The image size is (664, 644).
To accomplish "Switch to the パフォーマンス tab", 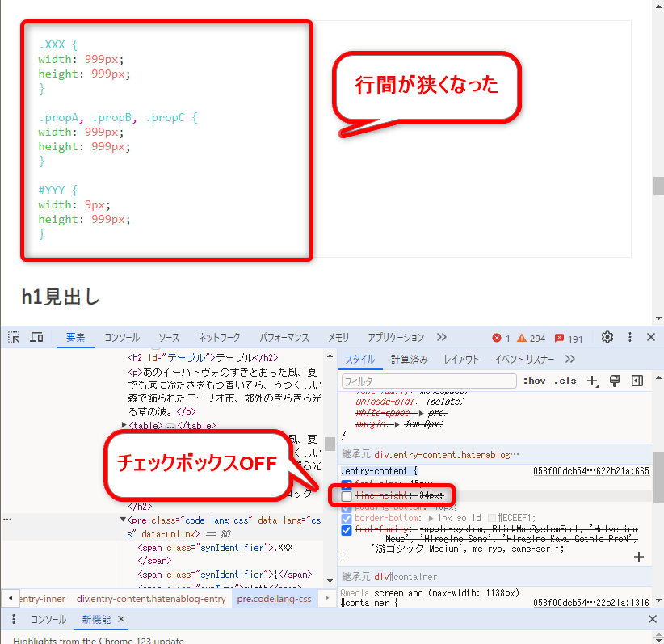I will point(284,338).
